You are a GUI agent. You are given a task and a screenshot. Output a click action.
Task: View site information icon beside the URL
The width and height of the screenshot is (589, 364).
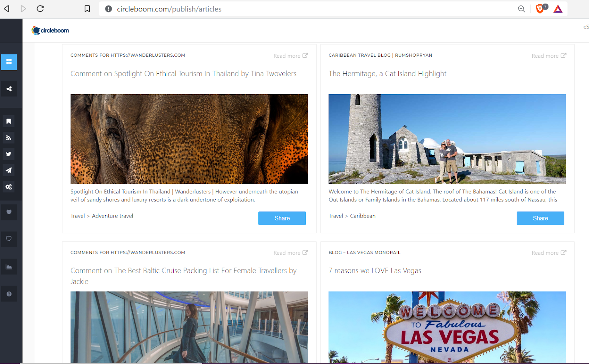(x=108, y=9)
